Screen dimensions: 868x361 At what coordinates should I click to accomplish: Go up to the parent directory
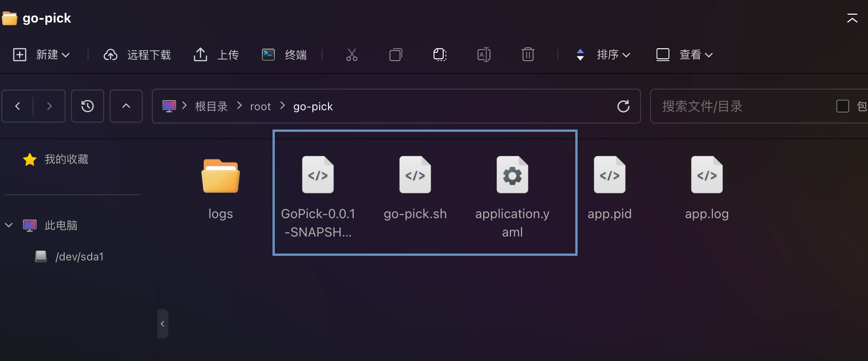pyautogui.click(x=126, y=106)
